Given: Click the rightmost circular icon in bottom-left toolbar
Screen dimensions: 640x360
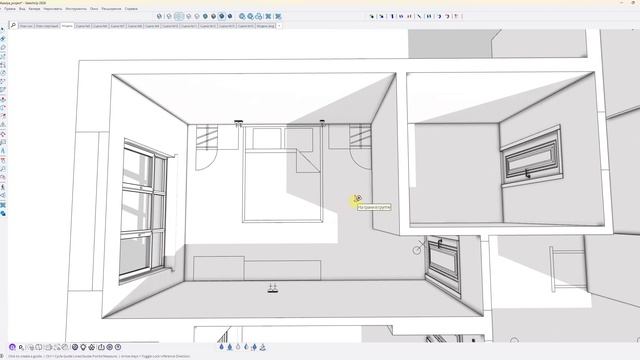Looking at the screenshot, I should pos(118,347).
